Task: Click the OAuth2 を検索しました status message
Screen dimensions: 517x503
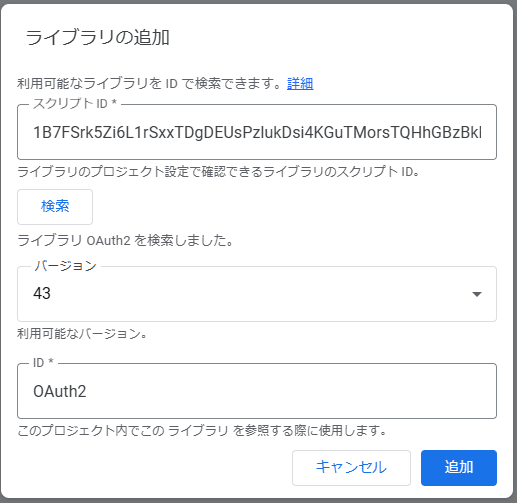Action: tap(125, 240)
